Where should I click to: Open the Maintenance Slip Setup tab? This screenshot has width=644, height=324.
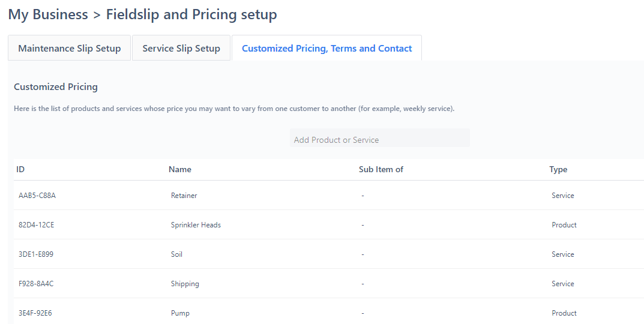click(x=70, y=48)
